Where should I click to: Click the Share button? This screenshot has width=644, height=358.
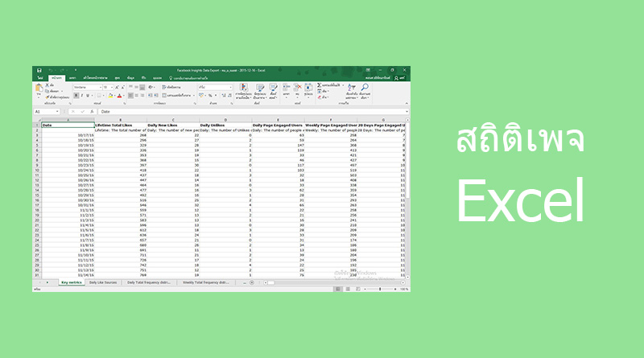[399, 78]
